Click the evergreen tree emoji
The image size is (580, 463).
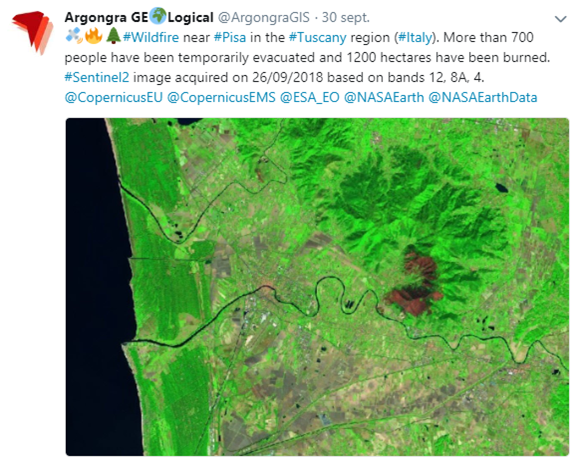point(113,37)
